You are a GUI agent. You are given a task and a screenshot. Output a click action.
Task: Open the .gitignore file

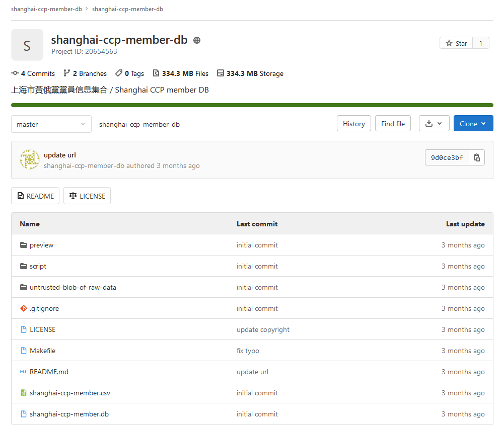coord(44,308)
